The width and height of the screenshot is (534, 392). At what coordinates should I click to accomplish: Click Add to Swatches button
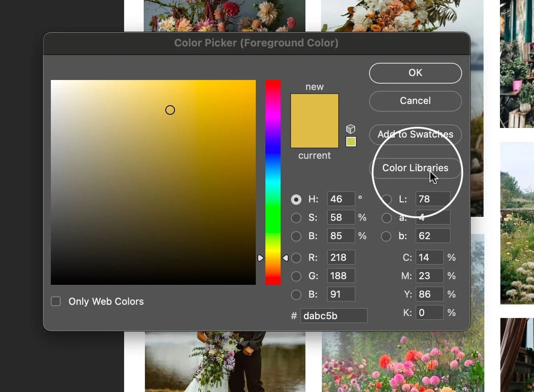click(416, 134)
